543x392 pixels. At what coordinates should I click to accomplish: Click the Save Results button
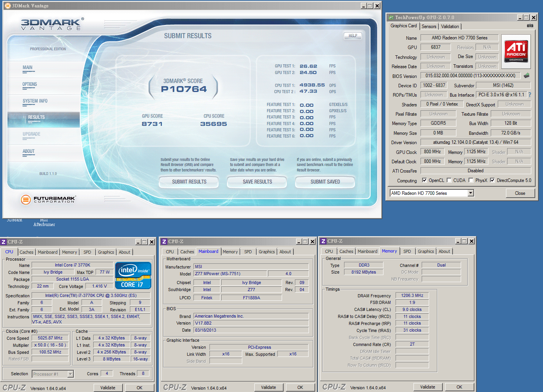tap(257, 182)
